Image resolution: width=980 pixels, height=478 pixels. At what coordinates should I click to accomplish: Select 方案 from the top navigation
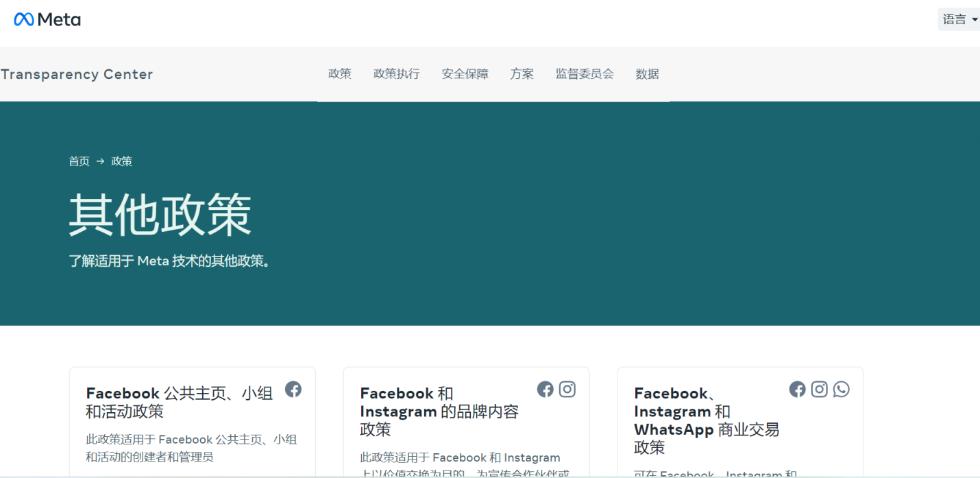522,73
